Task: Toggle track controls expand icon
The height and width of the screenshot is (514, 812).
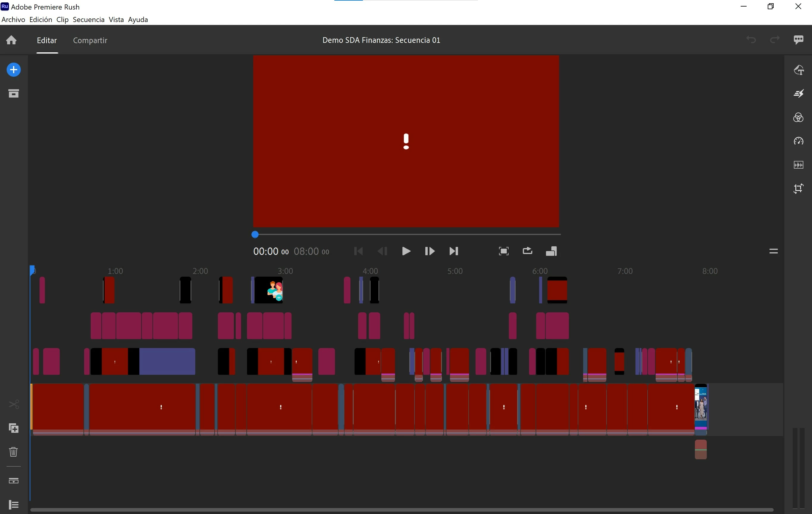Action: pyautogui.click(x=13, y=504)
